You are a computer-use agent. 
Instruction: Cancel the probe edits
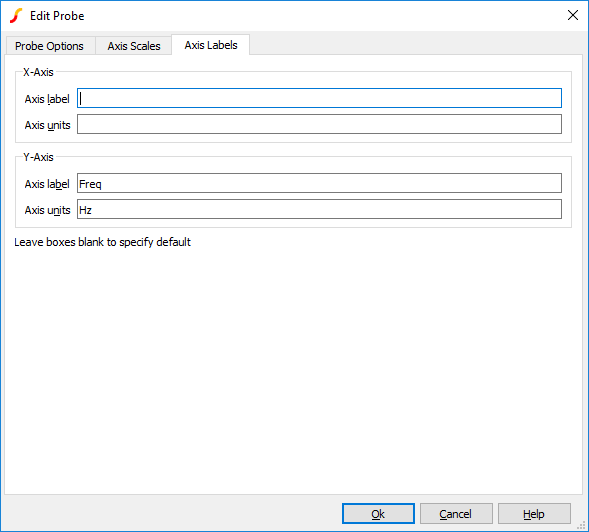point(456,514)
